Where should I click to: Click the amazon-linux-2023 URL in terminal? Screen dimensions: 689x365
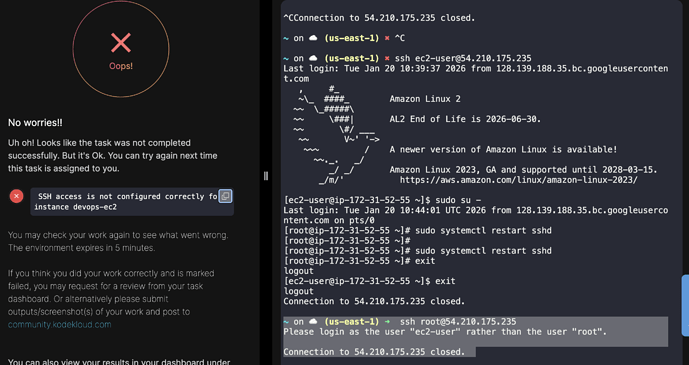(519, 180)
